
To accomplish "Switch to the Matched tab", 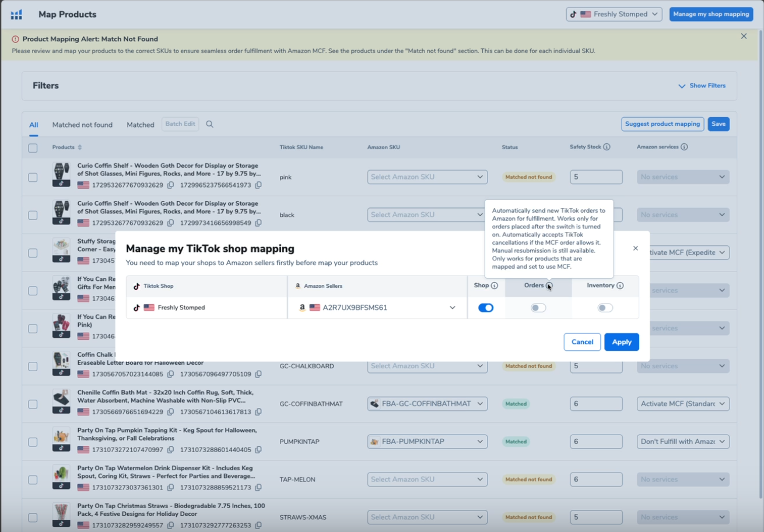I will 141,125.
